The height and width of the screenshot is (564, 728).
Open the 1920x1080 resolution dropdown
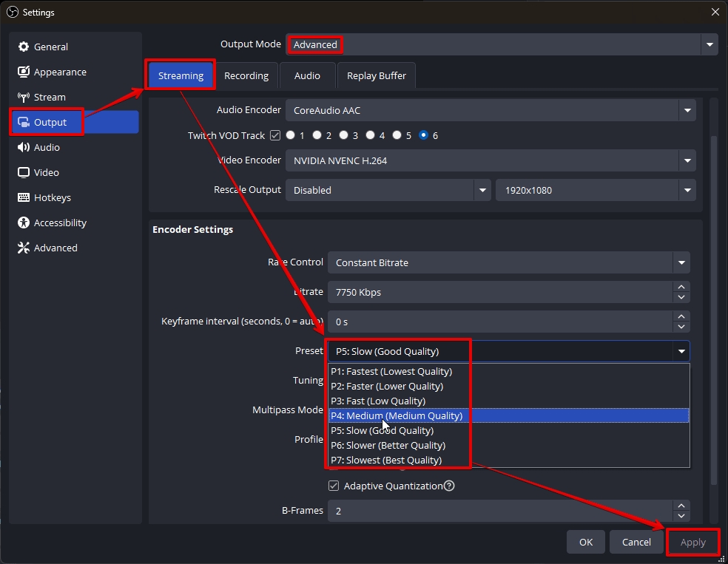click(596, 190)
